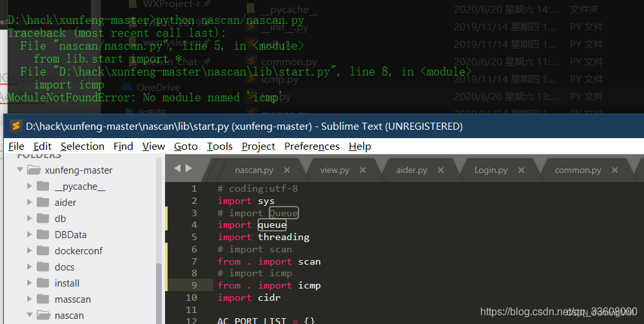Click the Sublime Text logo in title bar
The height and width of the screenshot is (324, 644).
(16, 126)
